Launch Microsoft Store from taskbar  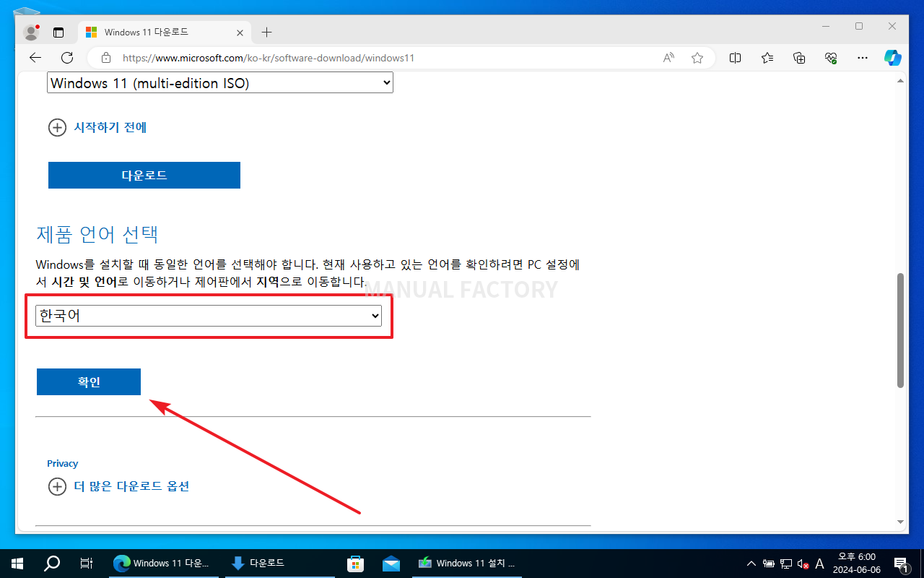(x=354, y=563)
